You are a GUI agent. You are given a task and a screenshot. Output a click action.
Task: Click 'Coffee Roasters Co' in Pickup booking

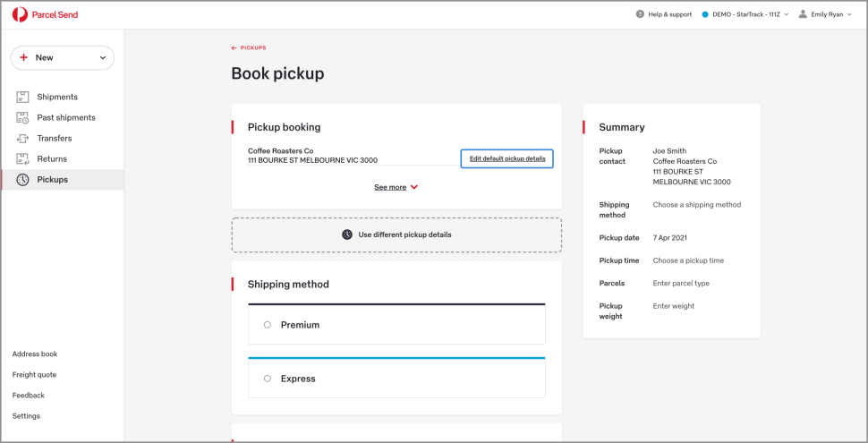(281, 150)
